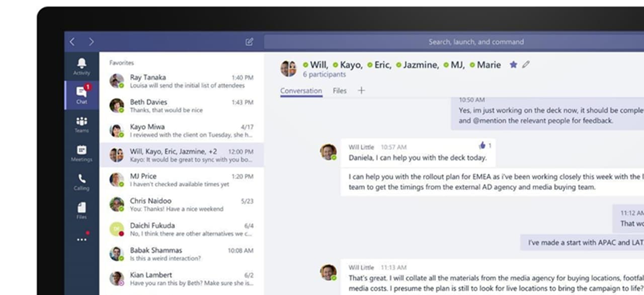Click the thumbs-up reaction on Will's message

pyautogui.click(x=482, y=145)
